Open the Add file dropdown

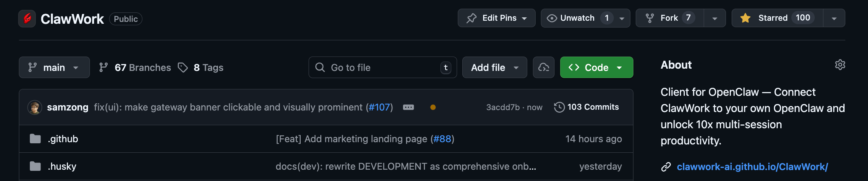[x=494, y=67]
